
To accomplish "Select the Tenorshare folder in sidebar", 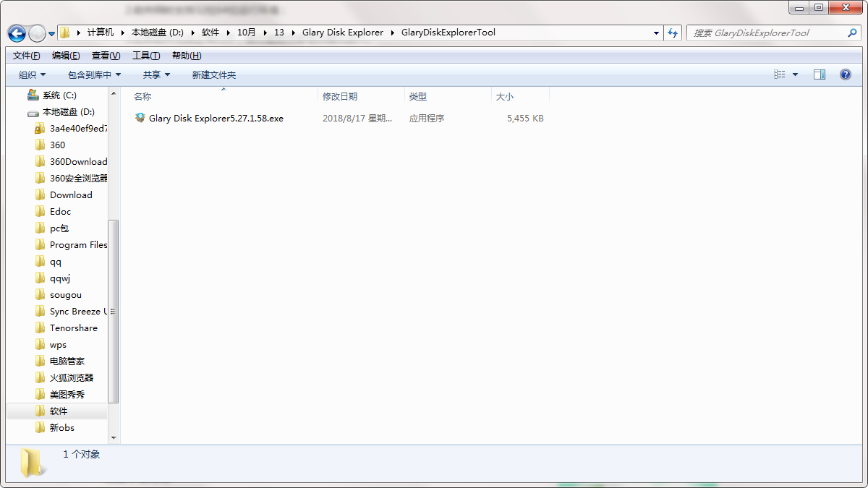I will coord(73,328).
